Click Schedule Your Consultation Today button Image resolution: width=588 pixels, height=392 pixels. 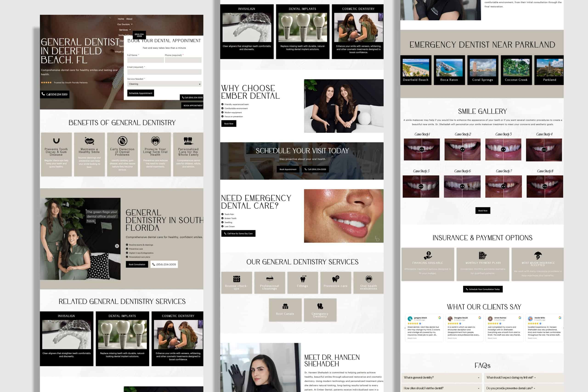[483, 289]
